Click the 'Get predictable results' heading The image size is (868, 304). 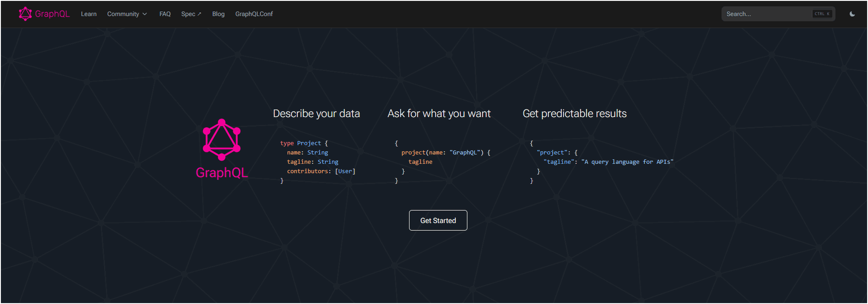pyautogui.click(x=575, y=114)
